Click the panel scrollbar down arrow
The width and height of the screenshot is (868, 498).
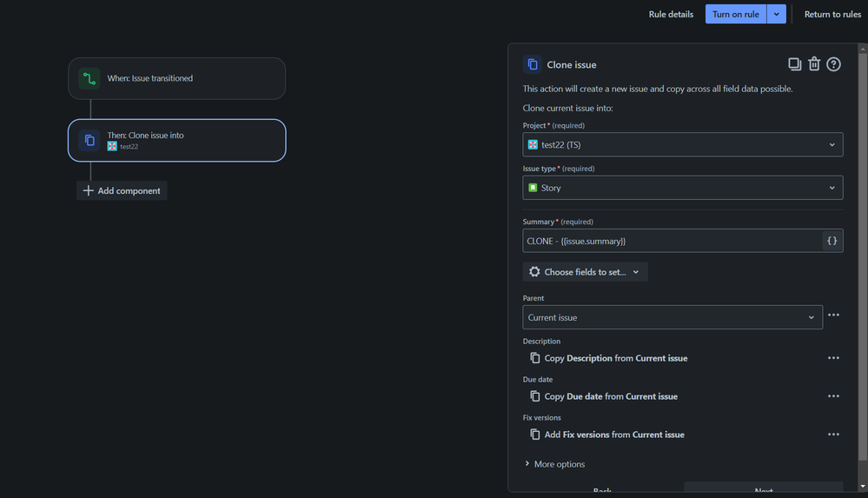(x=863, y=487)
